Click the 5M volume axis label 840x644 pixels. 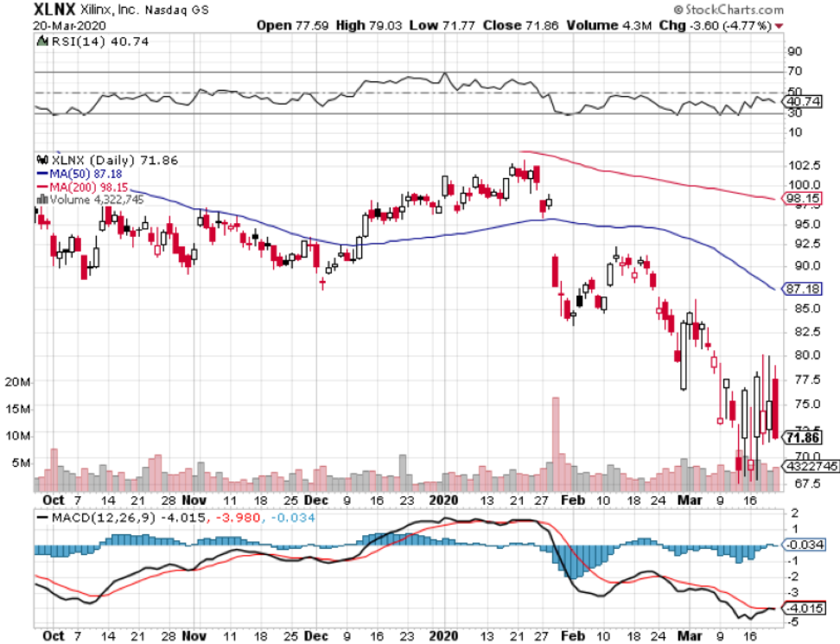(21, 462)
